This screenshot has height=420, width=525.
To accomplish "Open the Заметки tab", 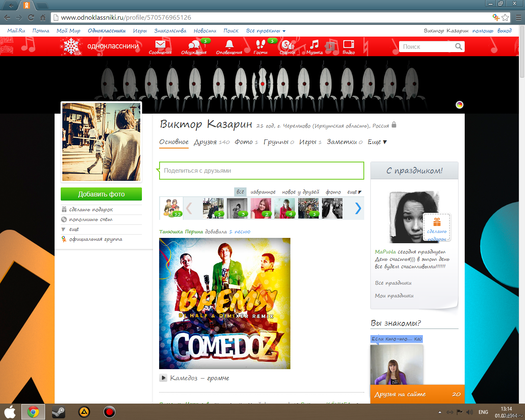I will coord(345,142).
